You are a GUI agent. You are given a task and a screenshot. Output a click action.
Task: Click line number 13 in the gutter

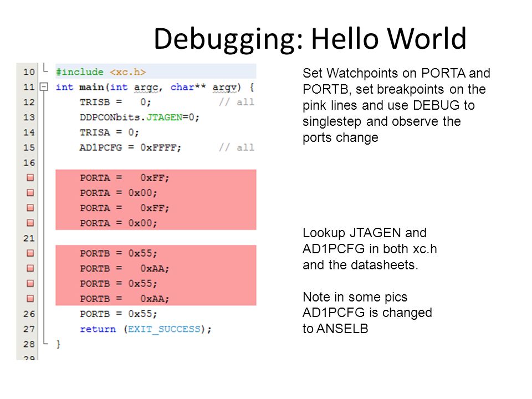tap(29, 117)
